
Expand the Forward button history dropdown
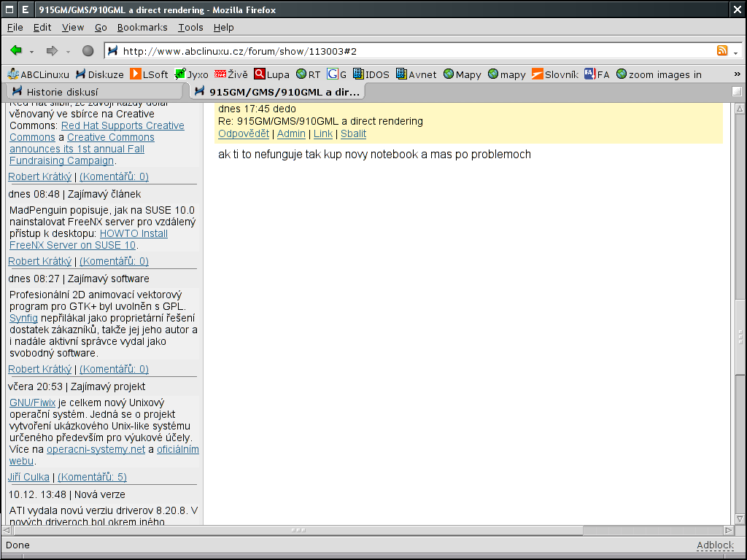coord(68,52)
